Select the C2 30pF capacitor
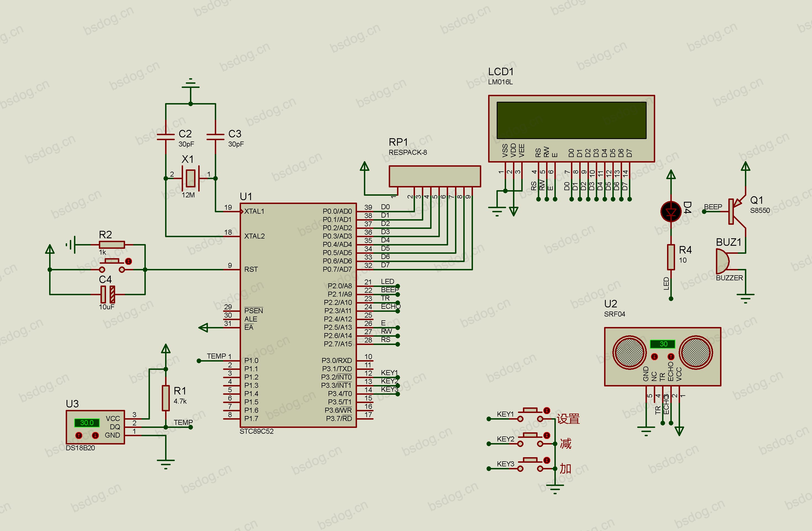 (165, 137)
